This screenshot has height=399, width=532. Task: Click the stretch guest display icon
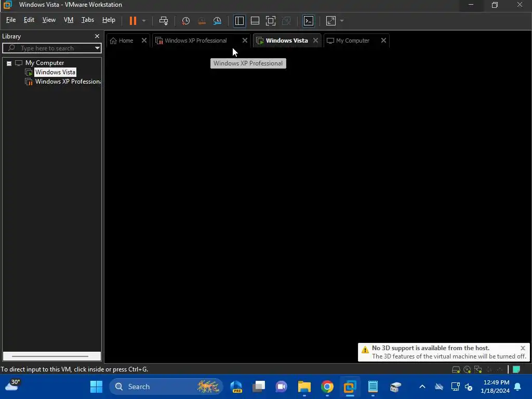[x=331, y=21]
